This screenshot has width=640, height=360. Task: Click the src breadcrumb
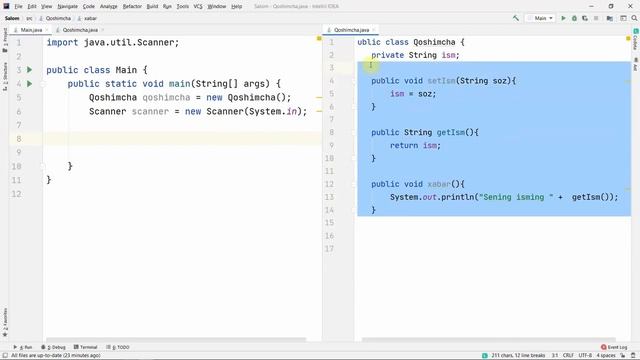coord(29,18)
